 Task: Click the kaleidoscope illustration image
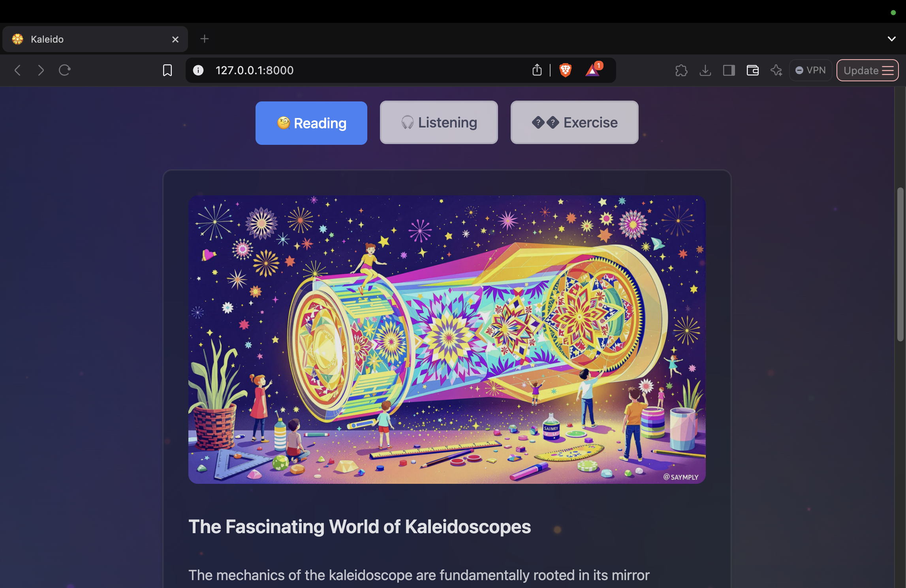tap(447, 339)
